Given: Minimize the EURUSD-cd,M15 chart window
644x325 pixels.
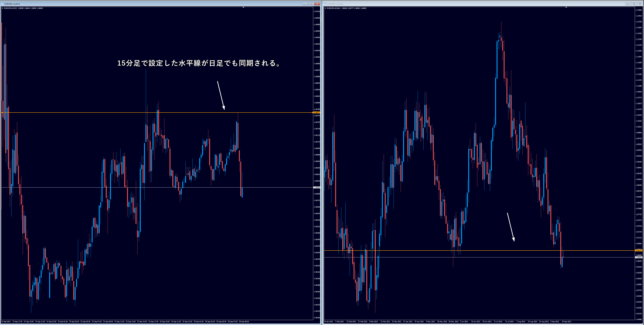Looking at the screenshot, I should pos(305,4).
